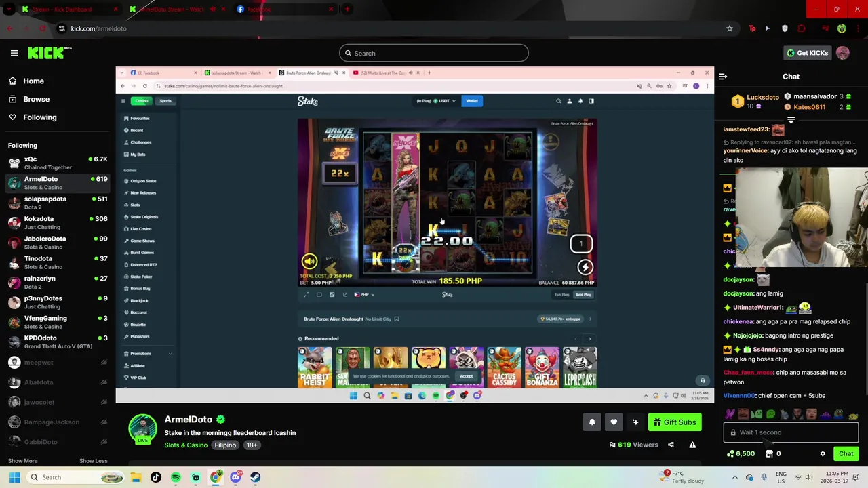Click the 18+ tag
868x488 pixels.
252,445
